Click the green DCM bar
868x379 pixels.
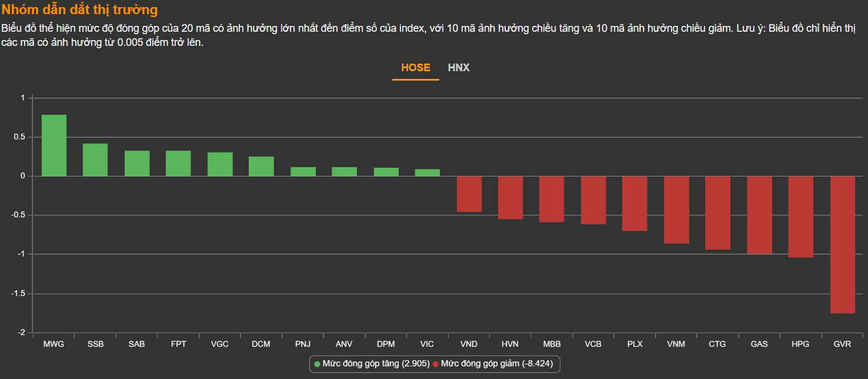(261, 166)
